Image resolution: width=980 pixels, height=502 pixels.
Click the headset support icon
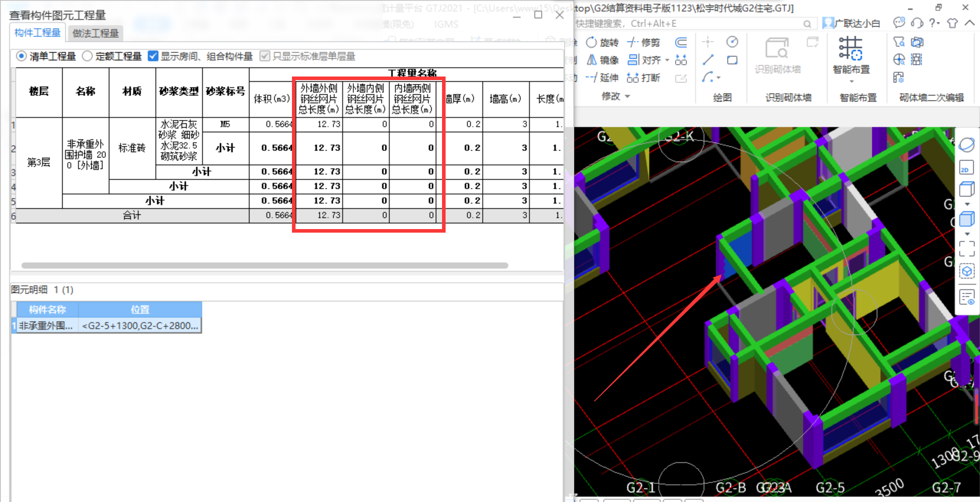(x=917, y=23)
